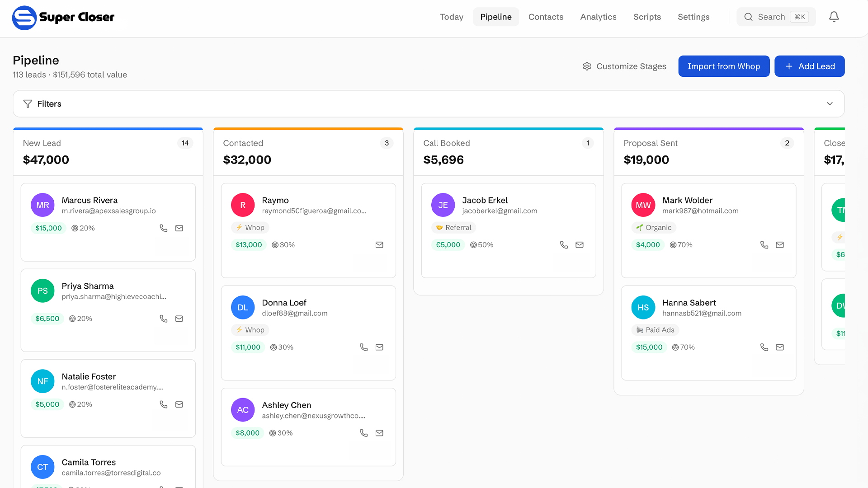Open the notifications bell
The image size is (868, 488).
point(834,17)
